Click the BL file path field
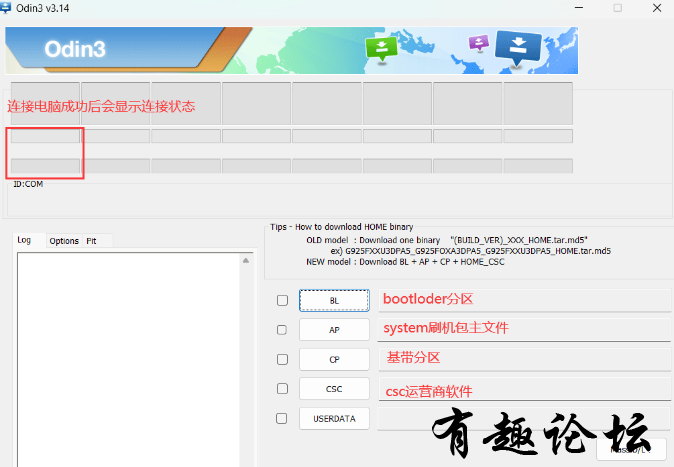The image size is (674, 467). click(x=524, y=300)
